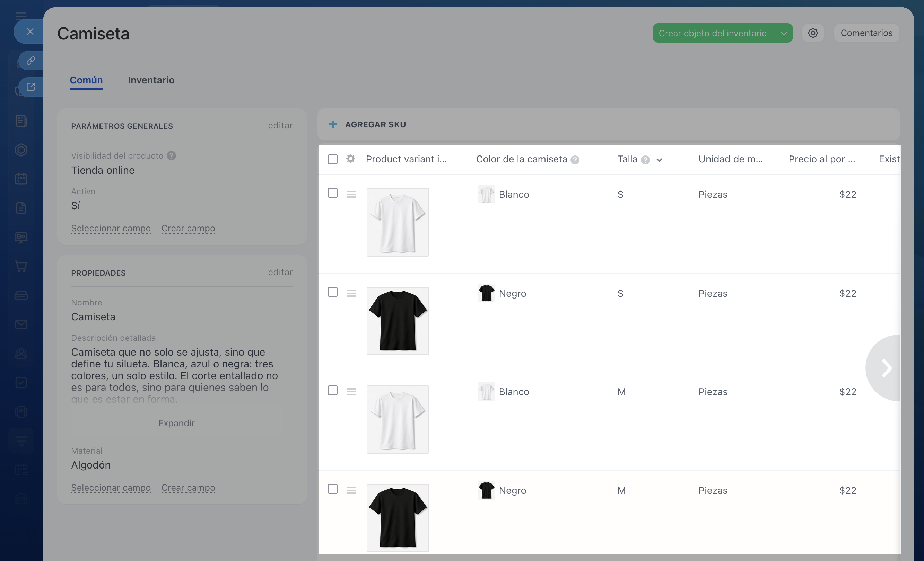Screen dimensions: 924x561
Task: Click the plus icon beside AGREGAR SKU
Action: (x=333, y=124)
